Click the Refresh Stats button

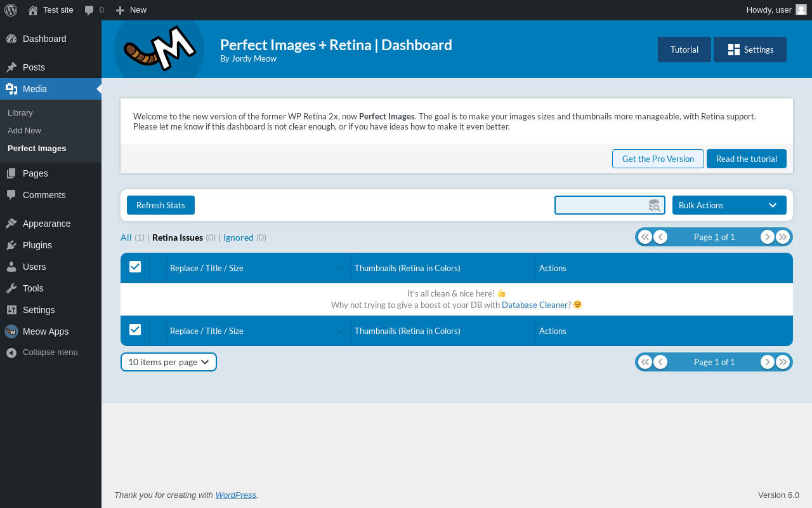click(160, 205)
